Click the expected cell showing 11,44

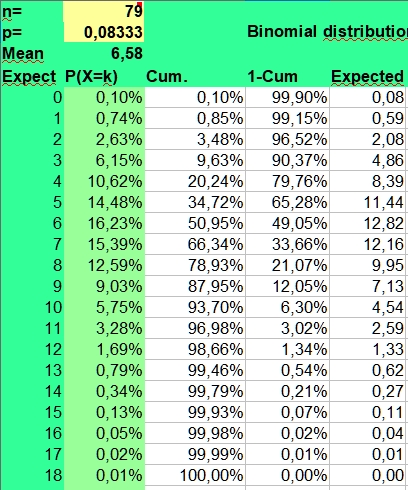(x=368, y=202)
